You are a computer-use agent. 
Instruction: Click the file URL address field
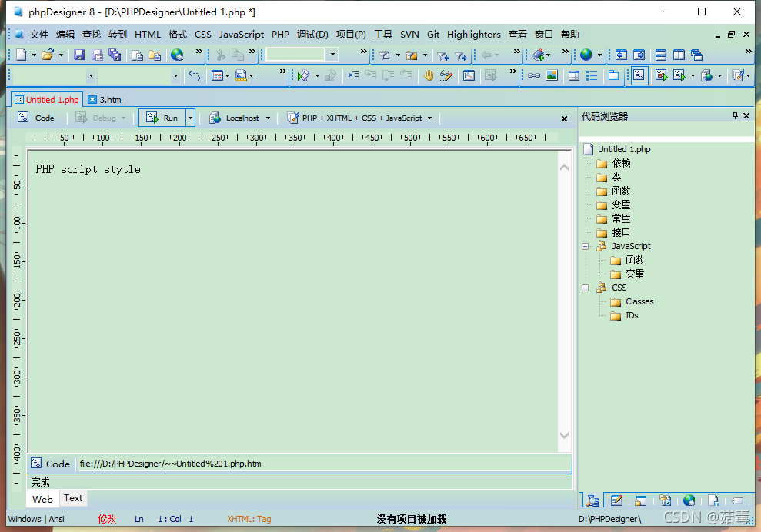tap(324, 464)
